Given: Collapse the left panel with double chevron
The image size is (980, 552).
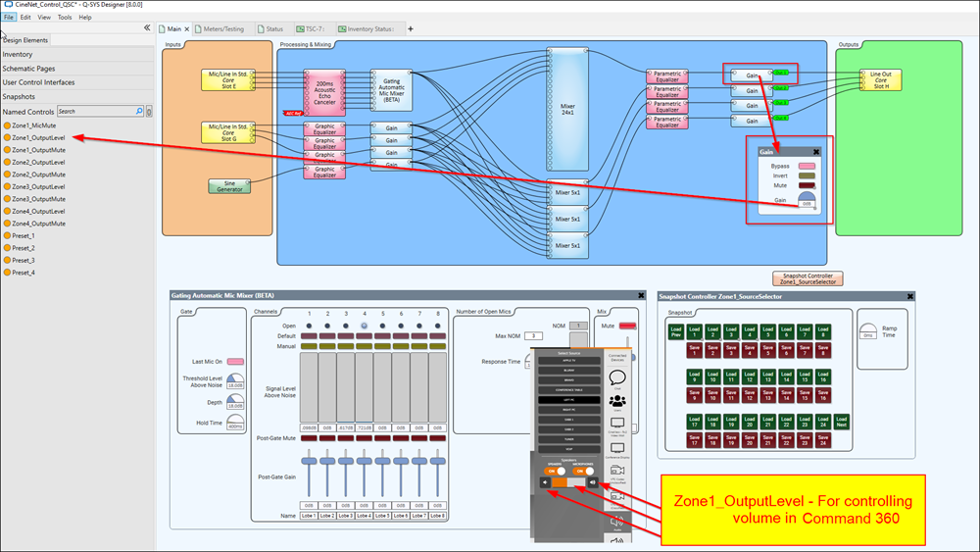Looking at the screenshot, I should [147, 28].
